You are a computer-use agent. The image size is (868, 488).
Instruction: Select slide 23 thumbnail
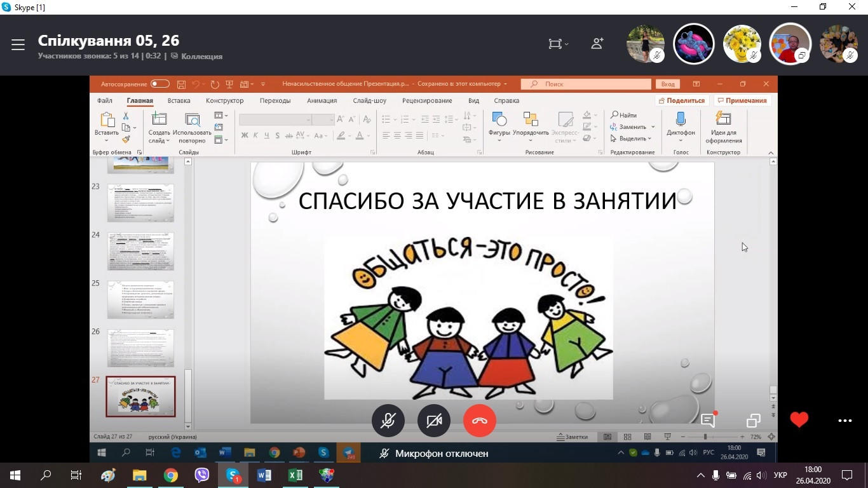140,203
